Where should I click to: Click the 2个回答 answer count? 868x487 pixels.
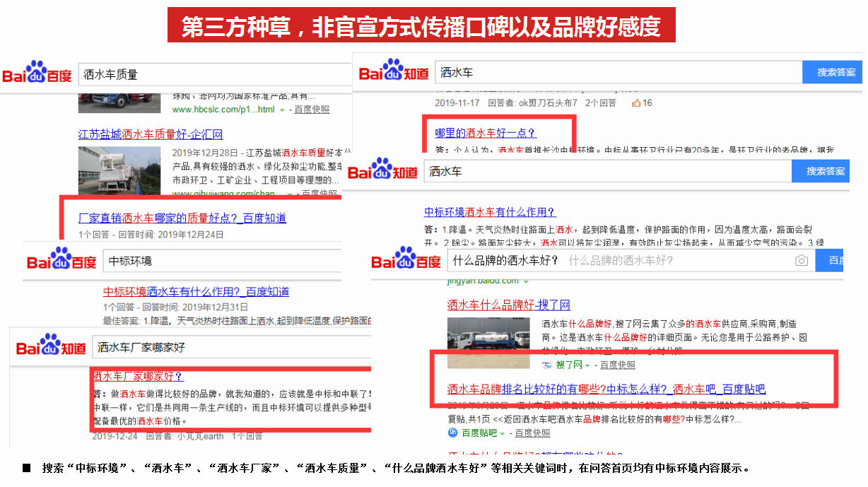pyautogui.click(x=601, y=103)
